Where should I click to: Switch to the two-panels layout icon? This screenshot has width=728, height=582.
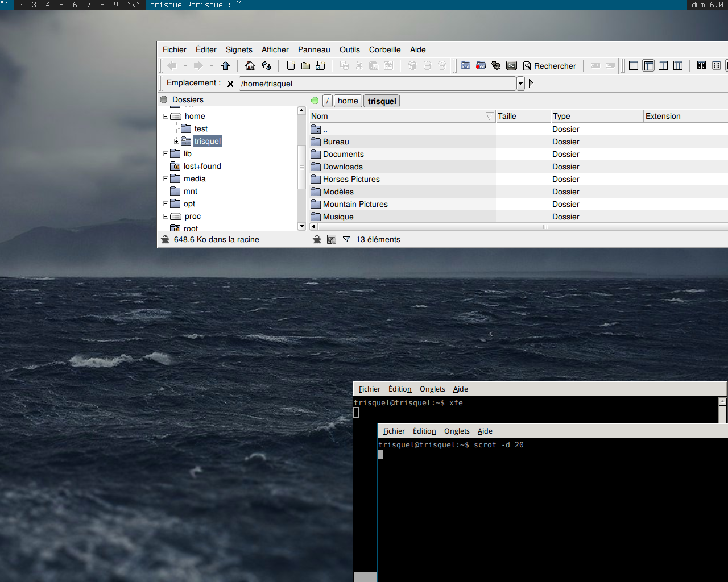point(663,66)
